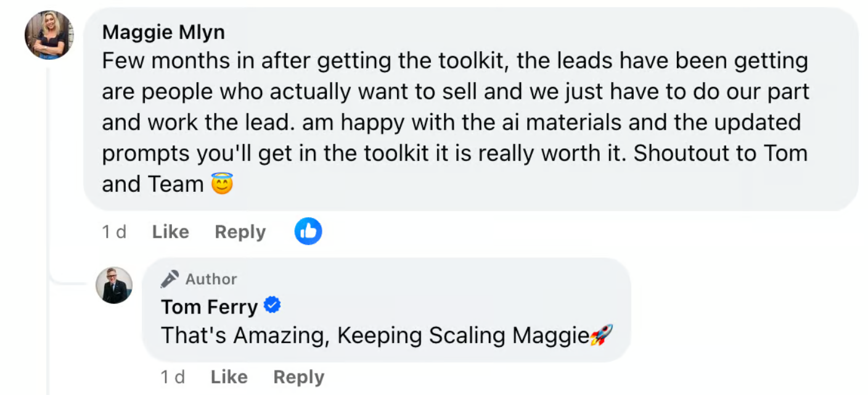868x395 pixels.
Task: Click the "Shoutout to Tom" text in the comment
Action: 721,153
